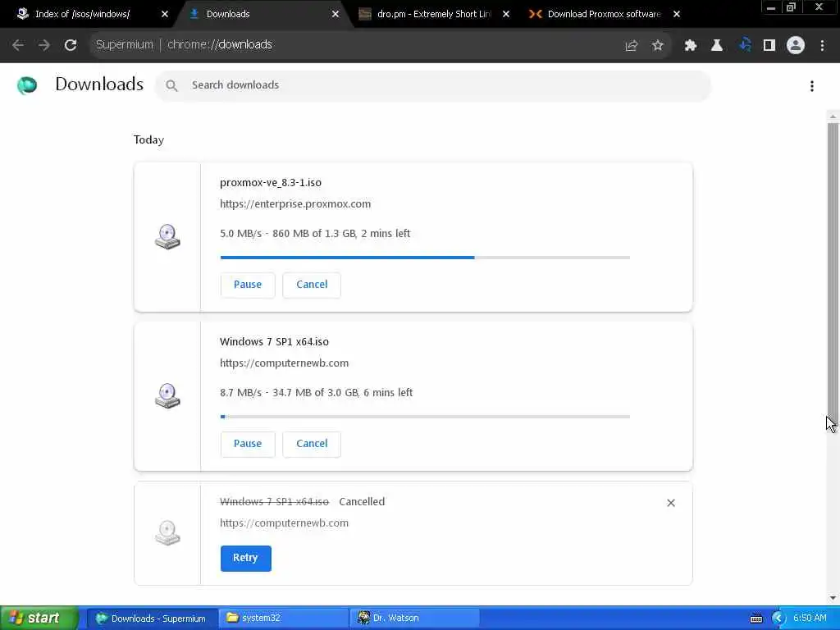
Task: Toggle the side panel icon
Action: pos(769,46)
